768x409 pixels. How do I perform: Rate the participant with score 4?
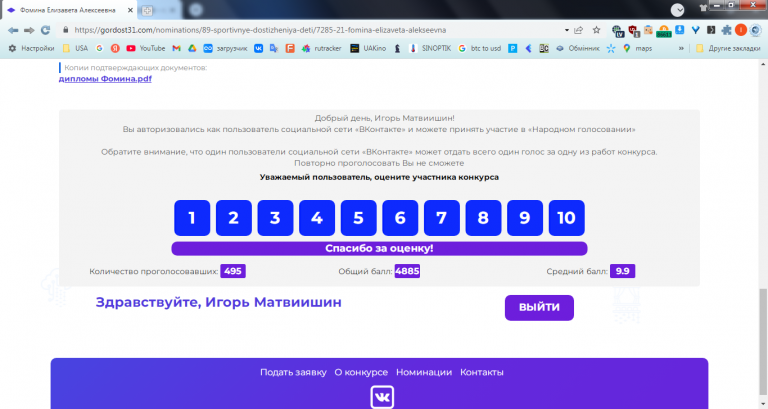tap(317, 217)
